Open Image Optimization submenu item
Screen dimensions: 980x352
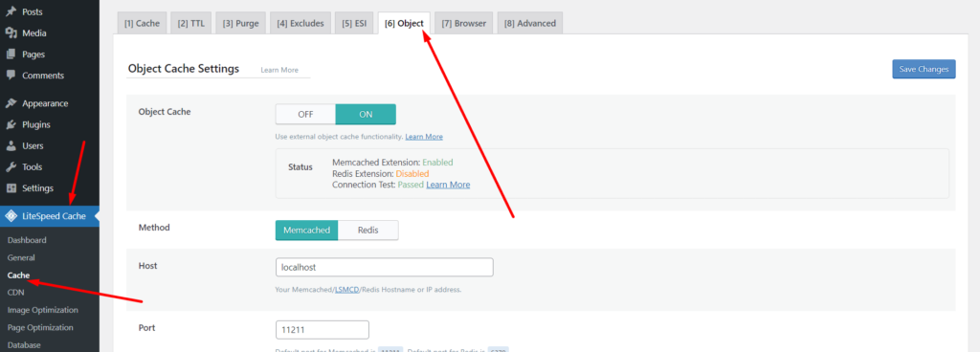pos(42,310)
